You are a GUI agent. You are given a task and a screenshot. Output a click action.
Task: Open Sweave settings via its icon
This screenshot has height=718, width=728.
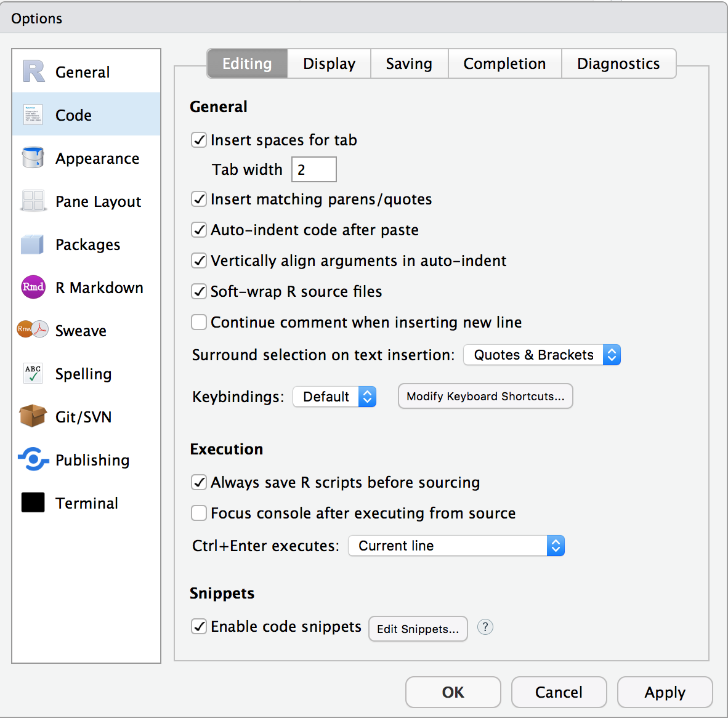pyautogui.click(x=33, y=330)
